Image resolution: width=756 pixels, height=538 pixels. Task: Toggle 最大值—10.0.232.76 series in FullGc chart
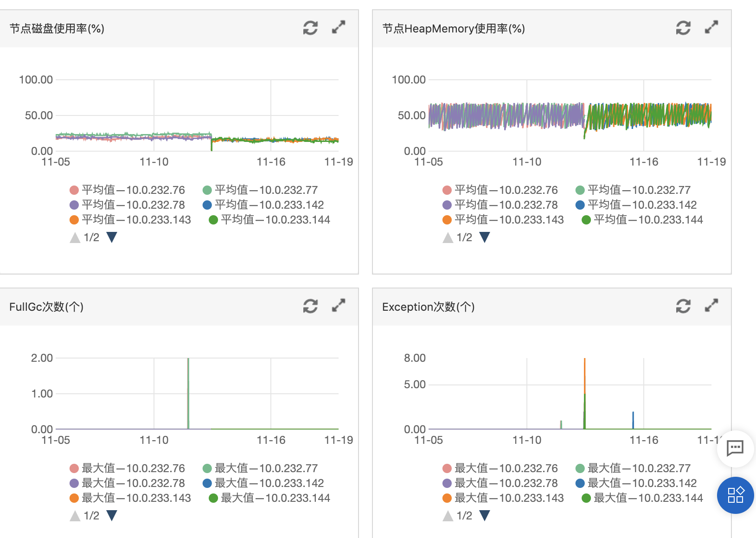[x=127, y=468]
